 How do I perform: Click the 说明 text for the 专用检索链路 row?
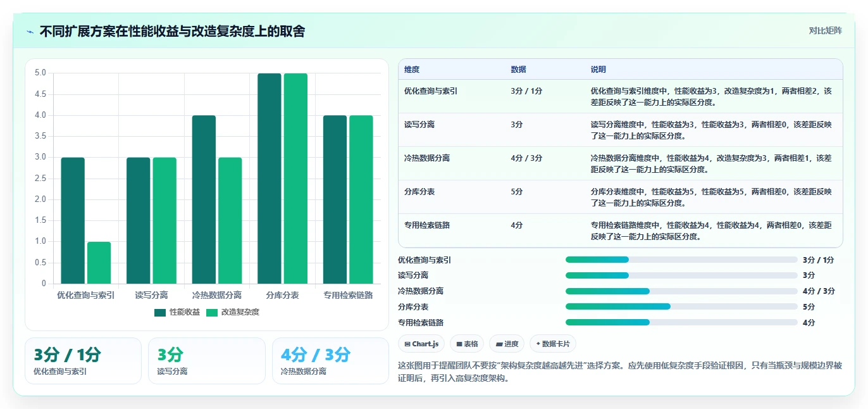(712, 230)
